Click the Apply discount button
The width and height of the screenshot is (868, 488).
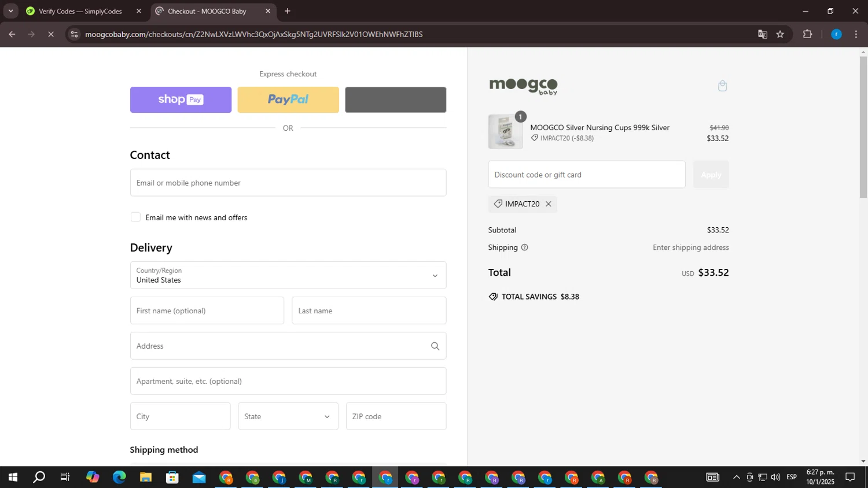pos(711,175)
